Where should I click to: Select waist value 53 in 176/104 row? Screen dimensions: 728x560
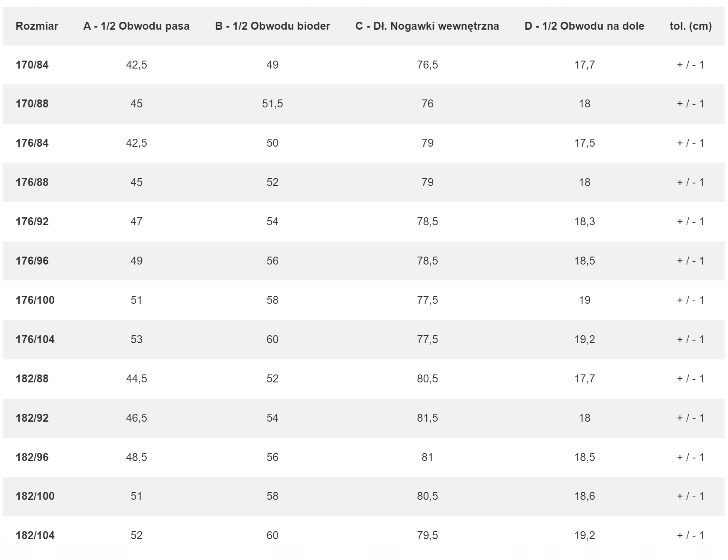coord(136,339)
